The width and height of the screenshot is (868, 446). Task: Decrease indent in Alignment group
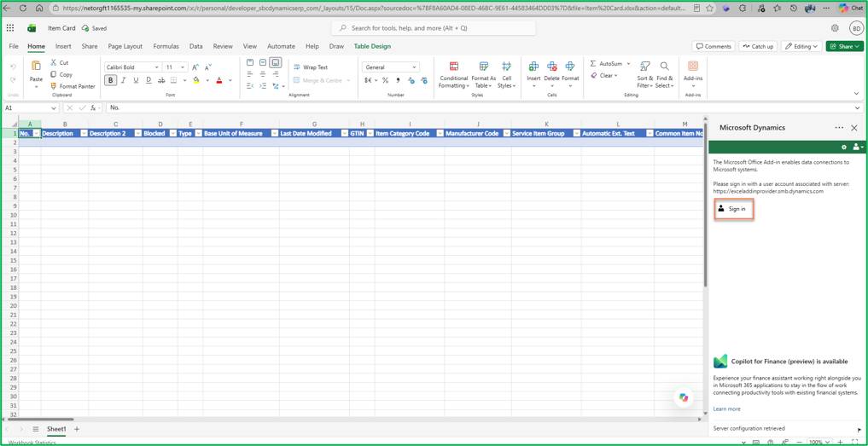point(250,86)
